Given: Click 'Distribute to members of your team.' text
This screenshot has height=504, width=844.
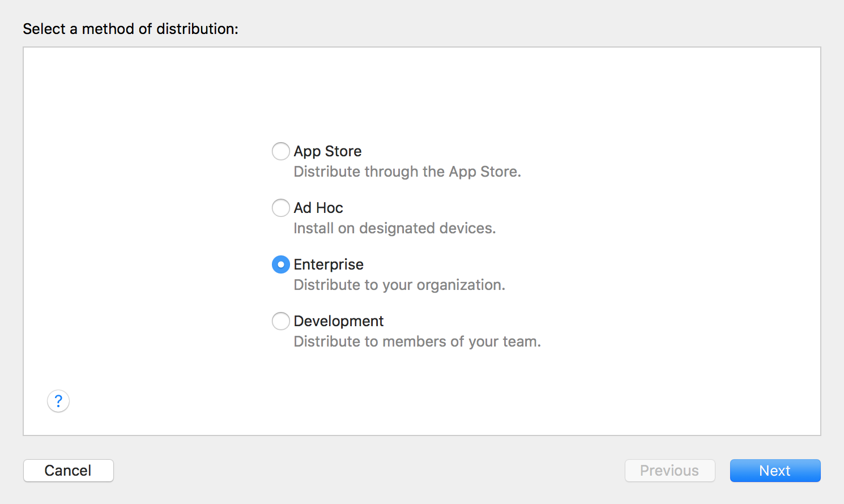Looking at the screenshot, I should [x=417, y=341].
